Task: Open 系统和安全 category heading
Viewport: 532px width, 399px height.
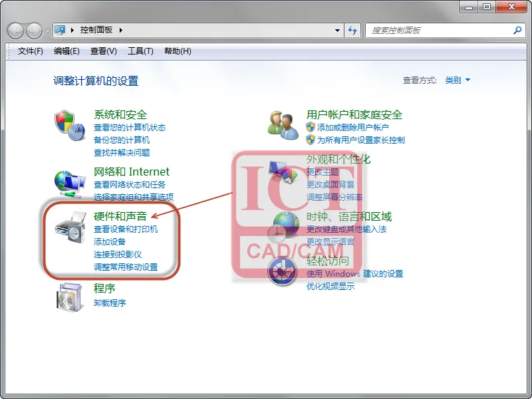Action: [120, 114]
